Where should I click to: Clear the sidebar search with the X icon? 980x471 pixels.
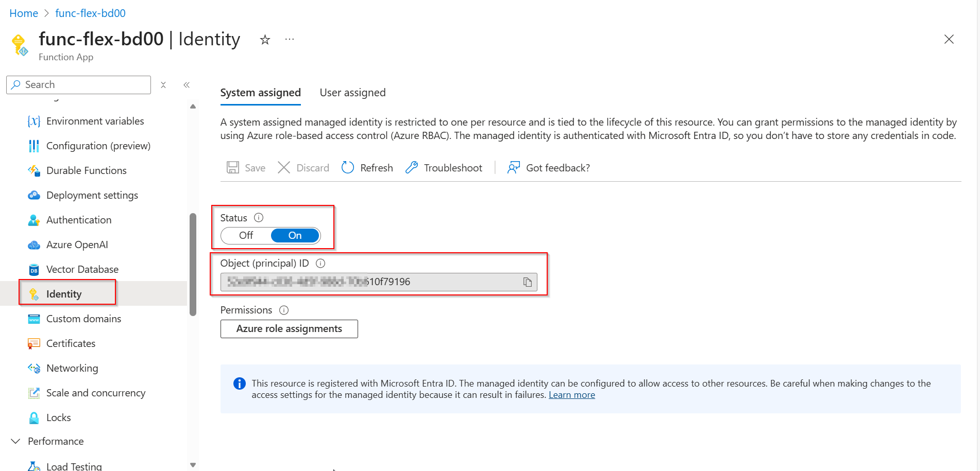click(163, 85)
